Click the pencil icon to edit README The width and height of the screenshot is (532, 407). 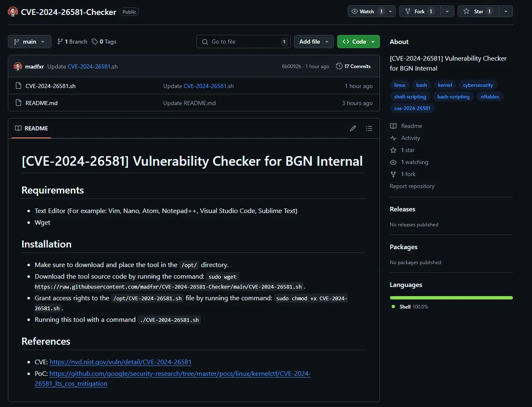353,128
